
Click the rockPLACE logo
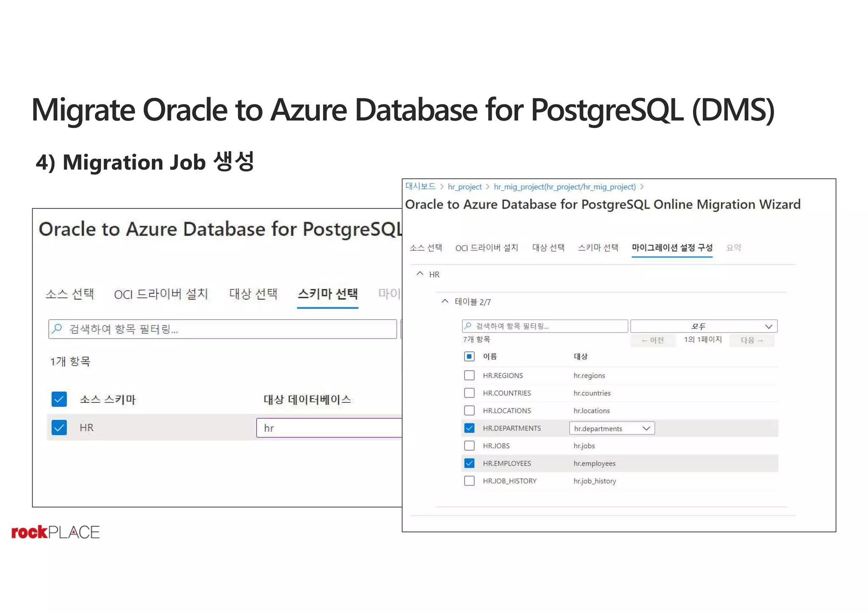point(56,532)
